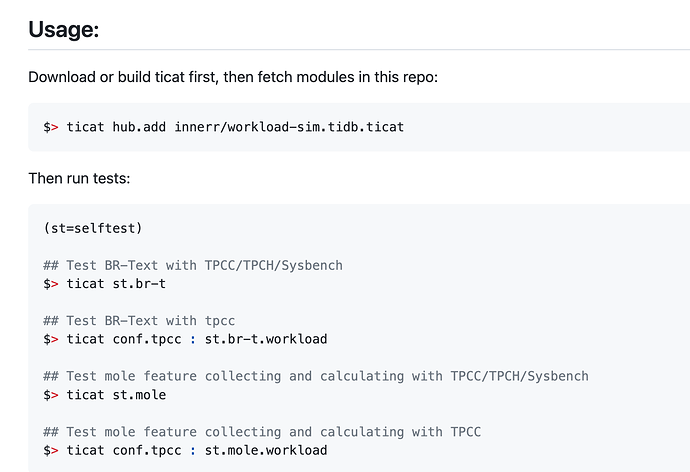Click the "$>" prompt before hub.add
Screen dimensions: 690x472
click(51, 127)
